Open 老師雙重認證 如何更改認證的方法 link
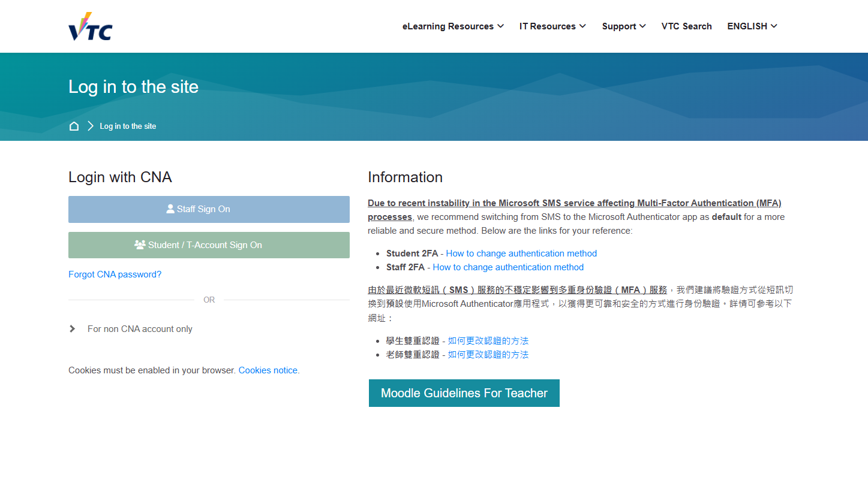Viewport: 868px width, 477px height. (x=488, y=354)
